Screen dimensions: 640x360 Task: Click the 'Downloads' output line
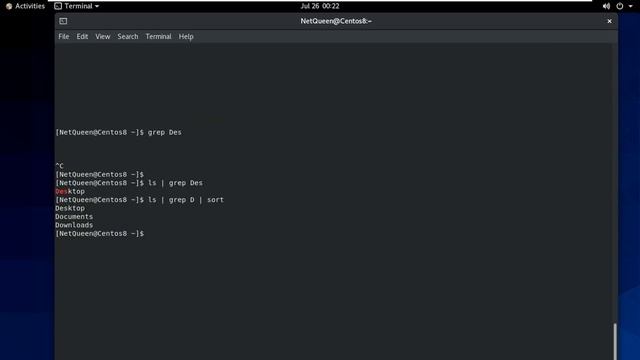pyautogui.click(x=74, y=225)
